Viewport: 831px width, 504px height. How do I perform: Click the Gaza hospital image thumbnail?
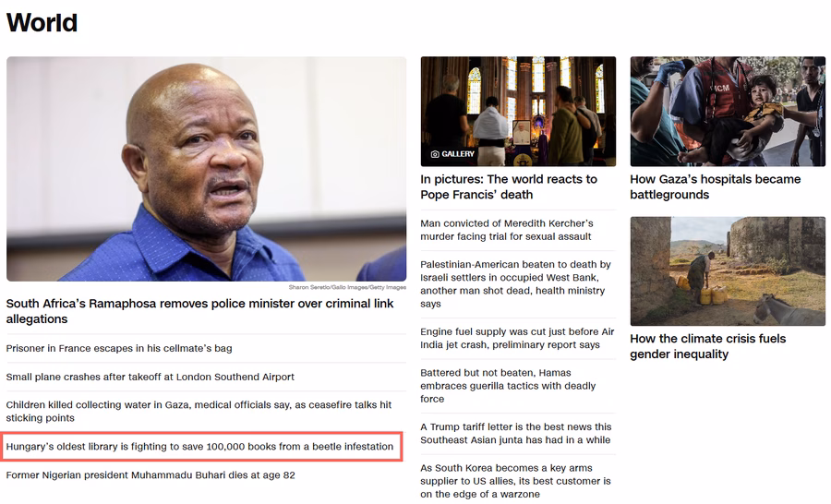pyautogui.click(x=728, y=112)
